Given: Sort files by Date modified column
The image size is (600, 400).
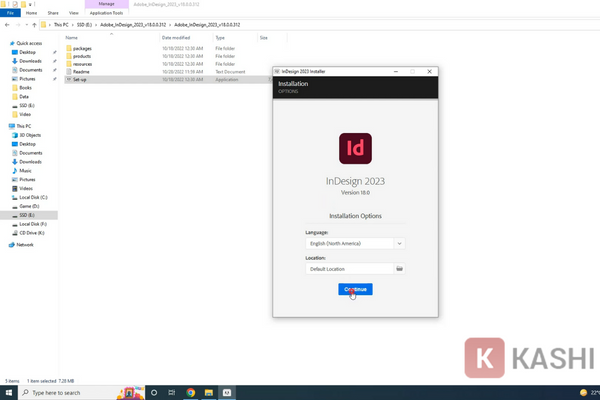Looking at the screenshot, I should [x=176, y=37].
